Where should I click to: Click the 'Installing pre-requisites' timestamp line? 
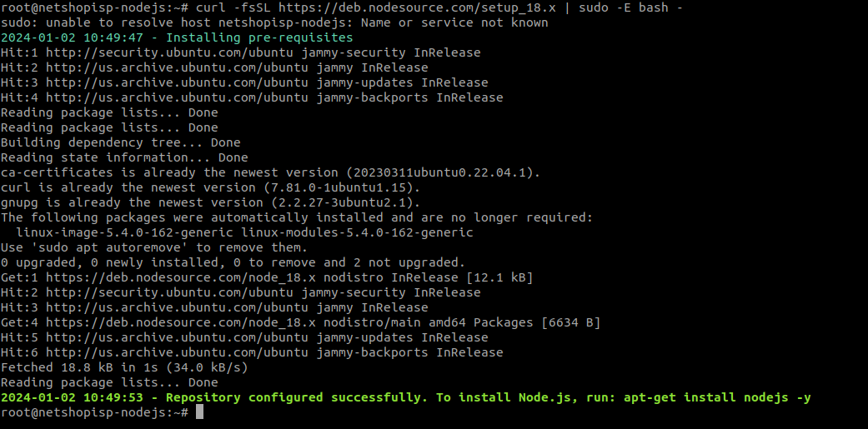[x=177, y=37]
